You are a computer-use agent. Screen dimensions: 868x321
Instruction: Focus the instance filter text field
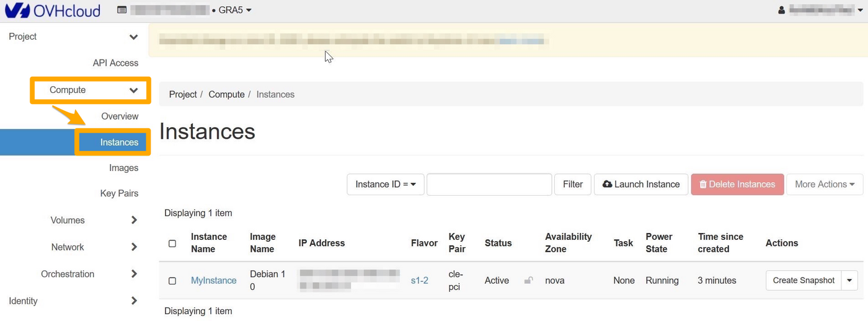(489, 184)
